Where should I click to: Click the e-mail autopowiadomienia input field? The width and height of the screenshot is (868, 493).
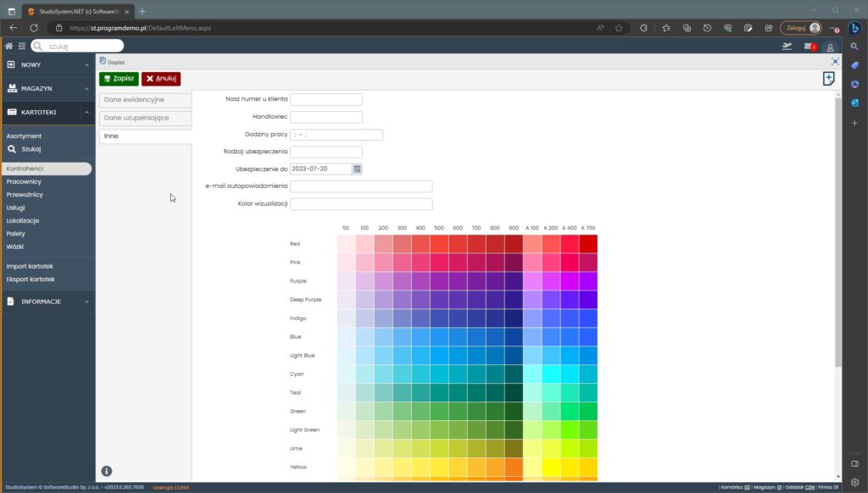click(361, 186)
